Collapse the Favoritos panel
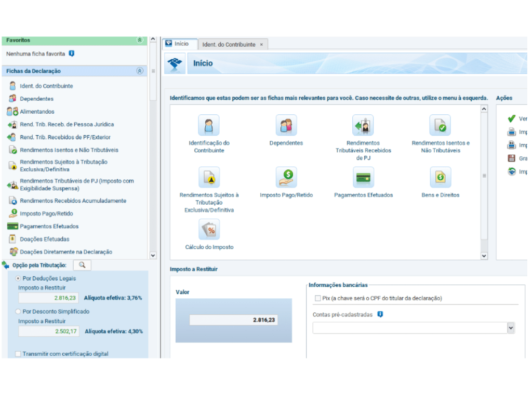532x399 pixels. (x=139, y=40)
